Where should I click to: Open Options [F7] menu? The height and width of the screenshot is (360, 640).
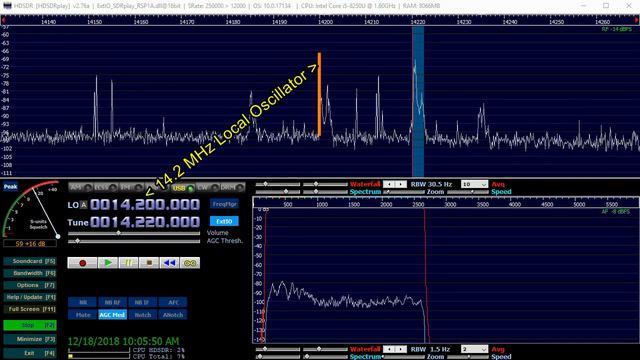pos(30,285)
